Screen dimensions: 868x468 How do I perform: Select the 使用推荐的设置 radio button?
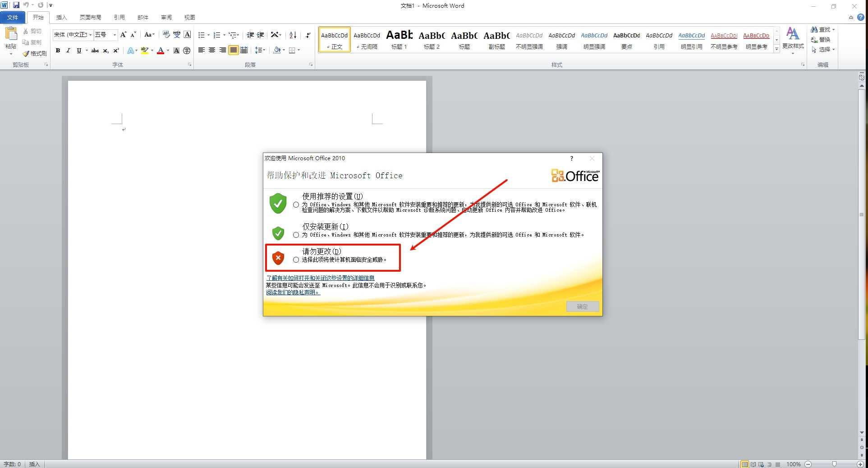pyautogui.click(x=296, y=204)
